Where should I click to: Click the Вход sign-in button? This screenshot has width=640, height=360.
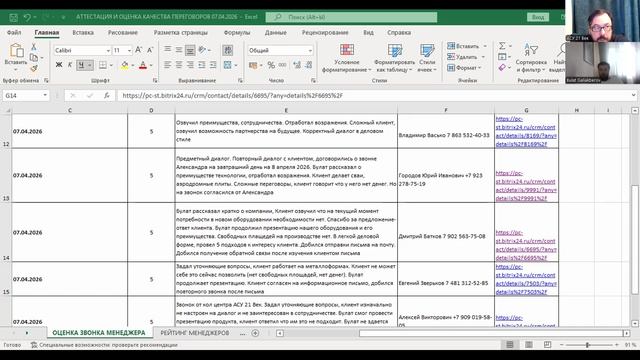[x=538, y=17]
